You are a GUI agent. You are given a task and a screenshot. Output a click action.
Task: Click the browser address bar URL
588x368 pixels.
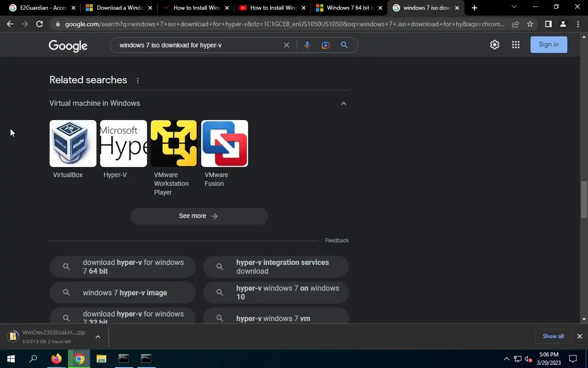pyautogui.click(x=285, y=24)
